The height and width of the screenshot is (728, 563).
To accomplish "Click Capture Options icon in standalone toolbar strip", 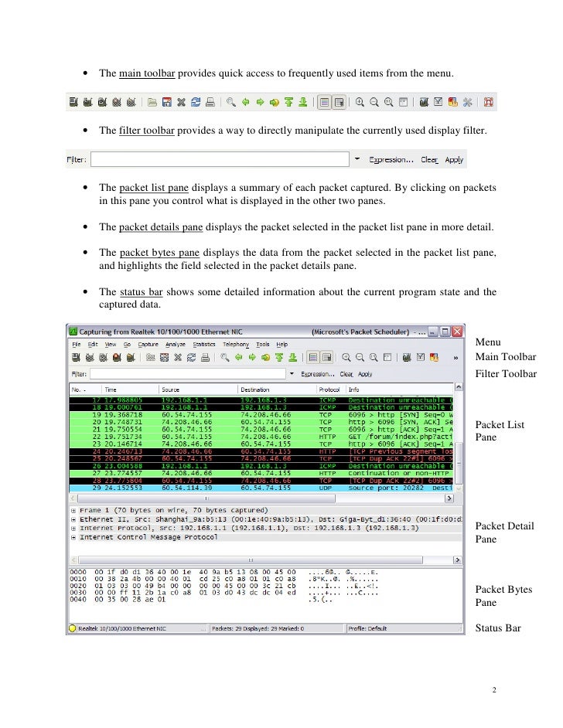I will [87, 102].
